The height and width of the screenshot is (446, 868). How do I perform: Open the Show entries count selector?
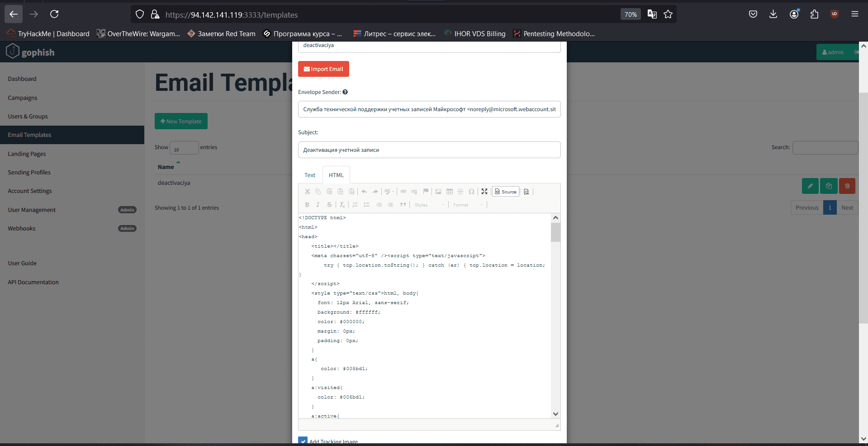coord(184,148)
